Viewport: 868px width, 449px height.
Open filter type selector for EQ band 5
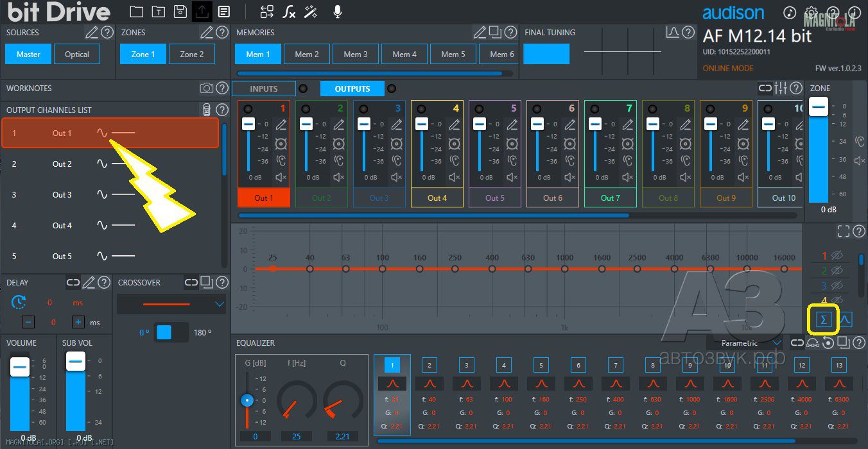click(541, 384)
